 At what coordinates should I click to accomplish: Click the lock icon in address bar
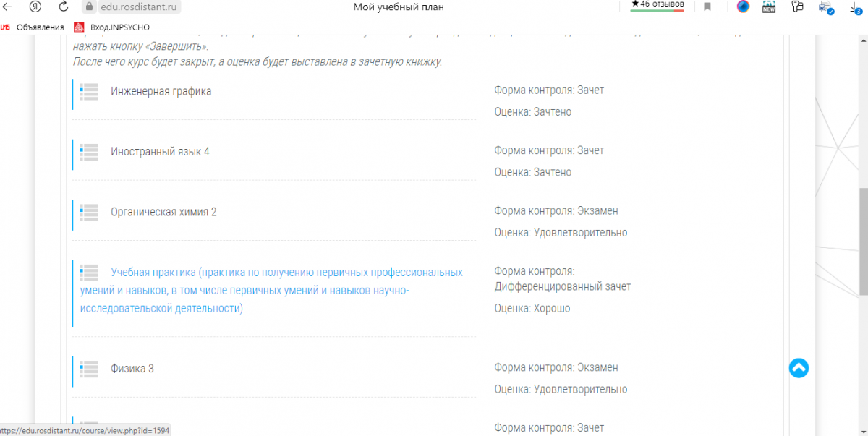[90, 7]
